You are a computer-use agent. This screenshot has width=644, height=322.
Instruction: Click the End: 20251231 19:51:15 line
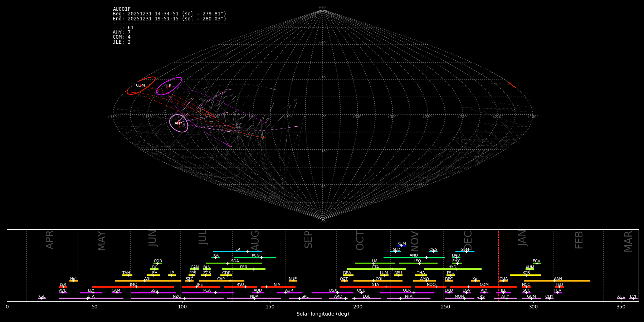(170, 19)
